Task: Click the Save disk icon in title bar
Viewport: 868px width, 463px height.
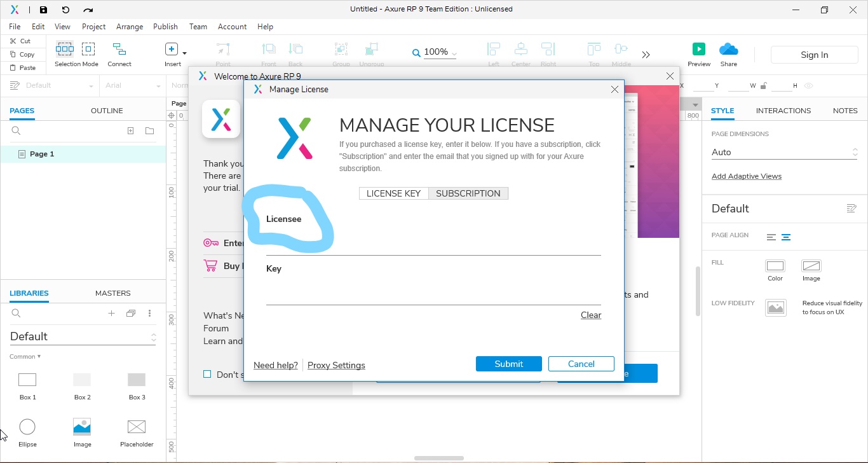Action: tap(43, 10)
